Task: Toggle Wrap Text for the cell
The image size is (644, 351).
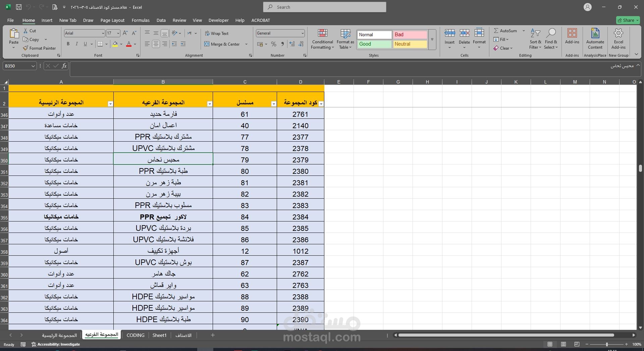Action: [x=216, y=33]
